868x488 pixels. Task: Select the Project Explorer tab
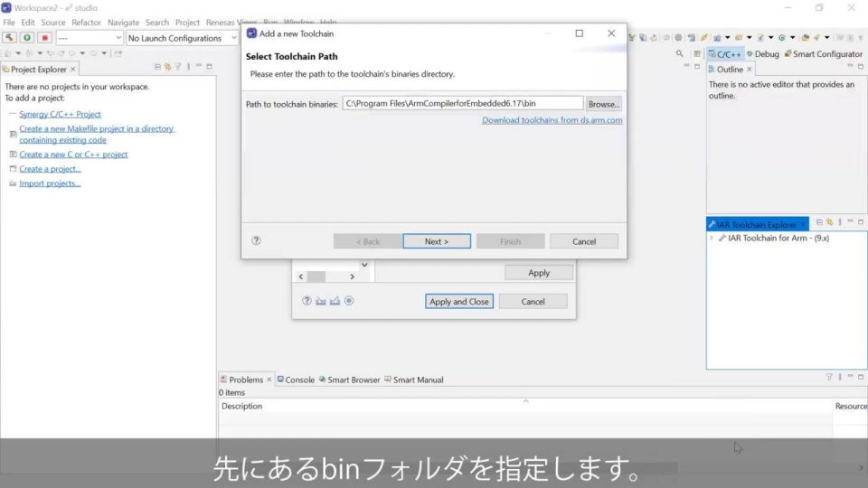(38, 70)
